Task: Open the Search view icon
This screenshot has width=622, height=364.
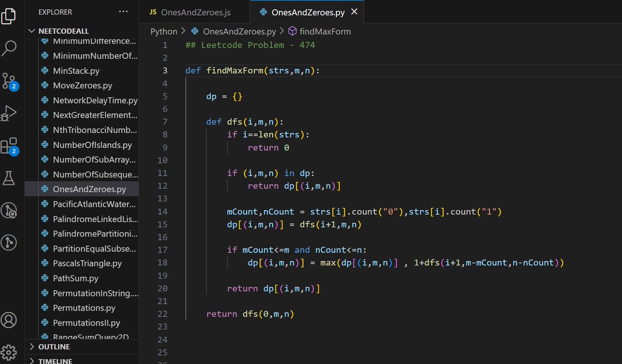Action: click(9, 48)
